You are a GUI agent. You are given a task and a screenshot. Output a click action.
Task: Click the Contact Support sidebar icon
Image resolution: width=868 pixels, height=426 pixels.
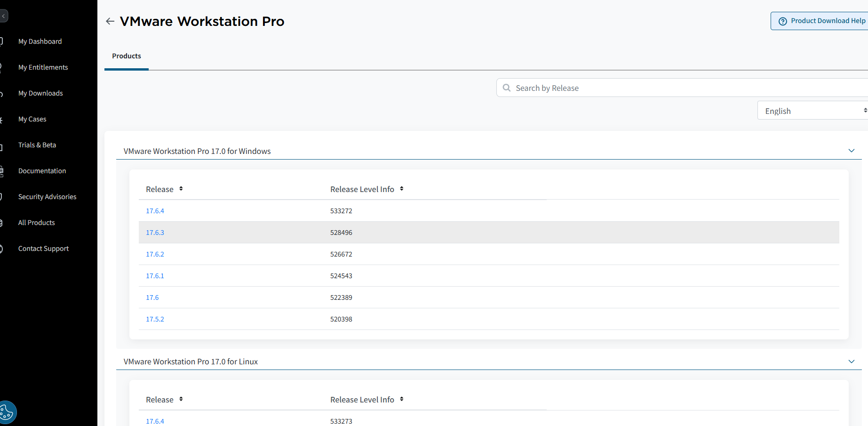point(2,248)
